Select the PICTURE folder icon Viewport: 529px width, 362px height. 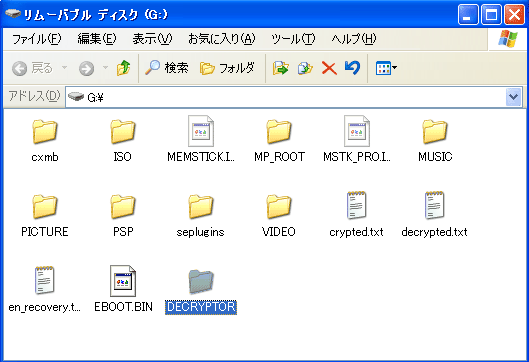(x=45, y=206)
